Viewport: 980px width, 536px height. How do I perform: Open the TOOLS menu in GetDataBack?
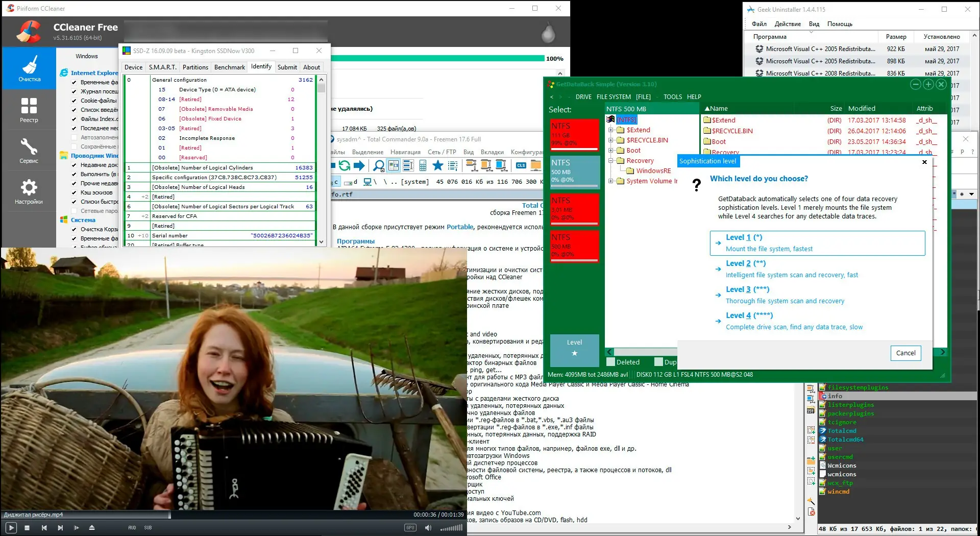673,97
